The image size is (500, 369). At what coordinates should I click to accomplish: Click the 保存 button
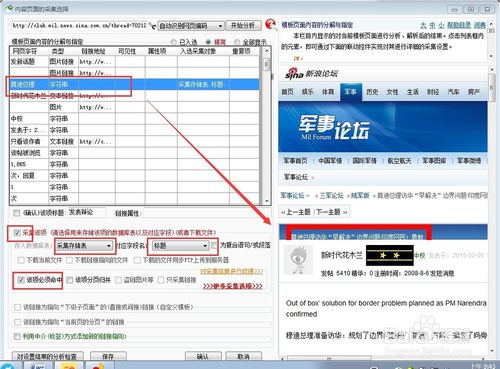[108, 356]
